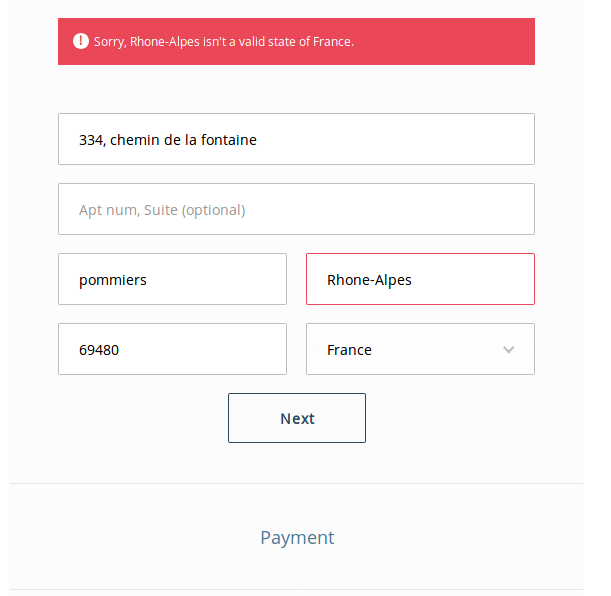This screenshot has height=596, width=611.
Task: Click the 'isn't a valid state' error message
Action: [224, 42]
